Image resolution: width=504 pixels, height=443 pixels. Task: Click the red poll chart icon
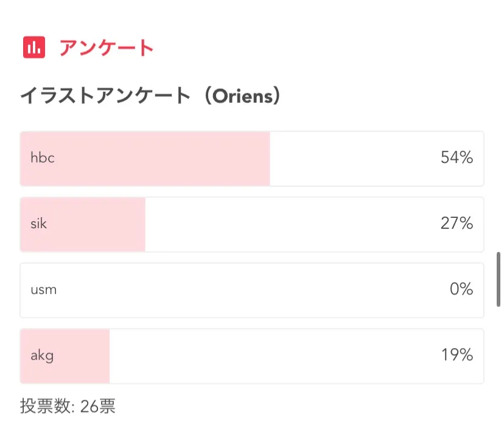coord(34,47)
